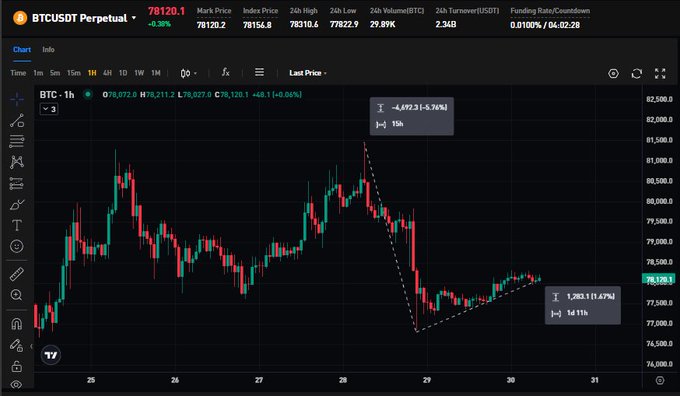The height and width of the screenshot is (396, 680).
Task: Click the -4,692.3 measurement tooltip
Action: tap(412, 116)
